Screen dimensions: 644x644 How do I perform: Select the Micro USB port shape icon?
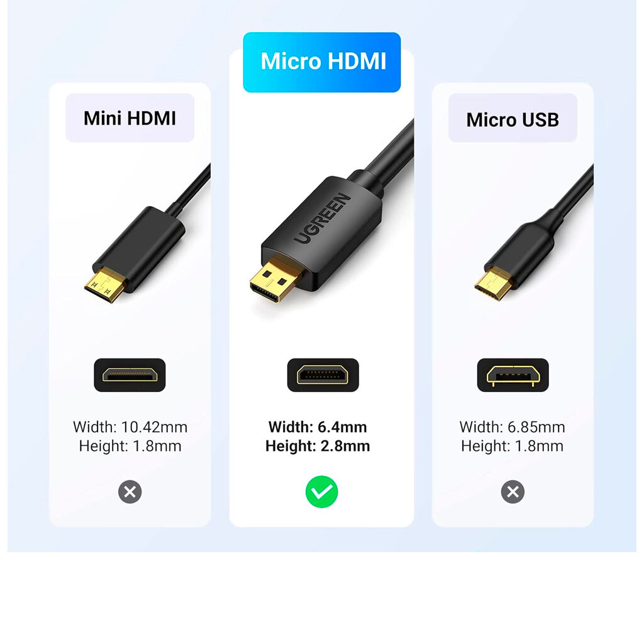[513, 375]
